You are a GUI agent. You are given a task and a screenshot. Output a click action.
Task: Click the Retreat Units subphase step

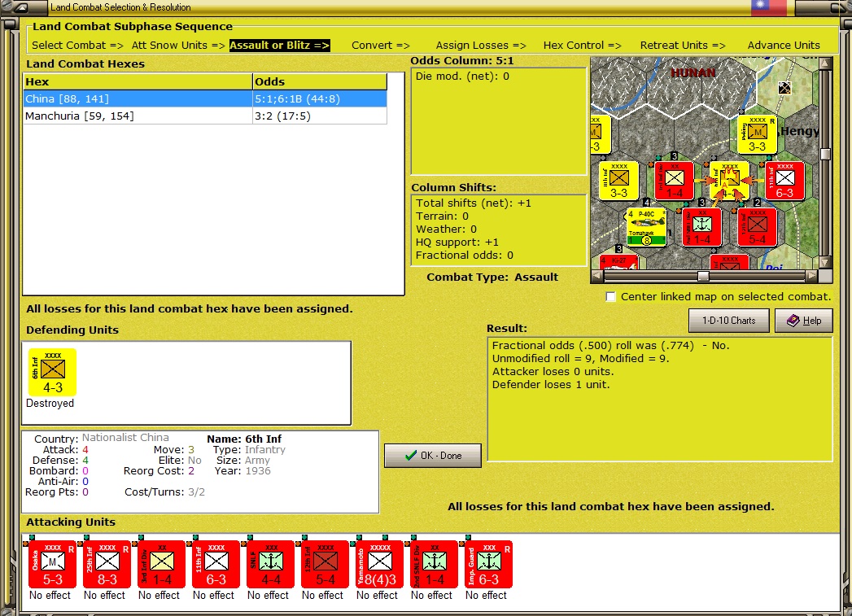683,45
